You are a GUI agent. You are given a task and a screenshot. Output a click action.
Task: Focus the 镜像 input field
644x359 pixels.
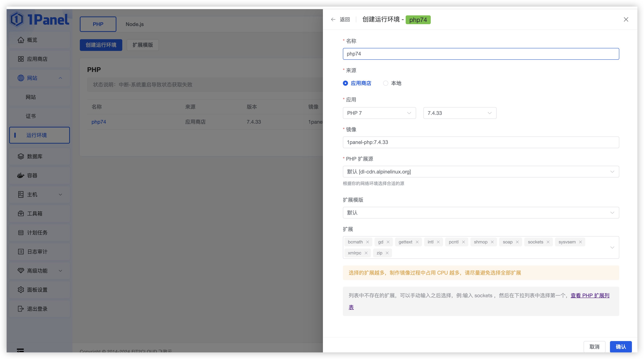point(481,142)
